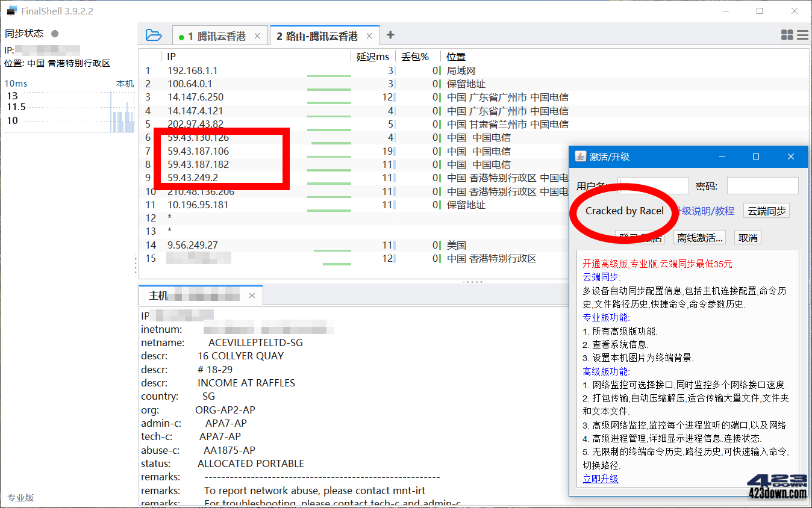Click inside the 密码 password field
The width and height of the screenshot is (812, 508).
763,185
